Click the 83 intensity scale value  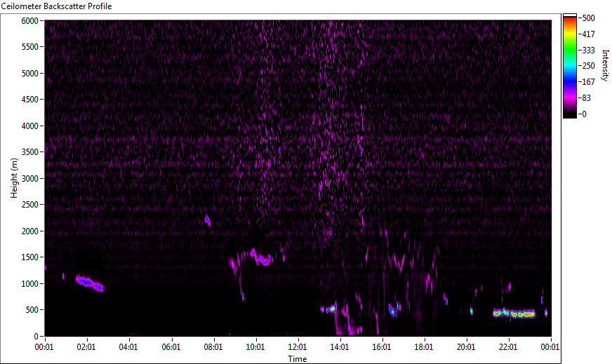pos(588,98)
